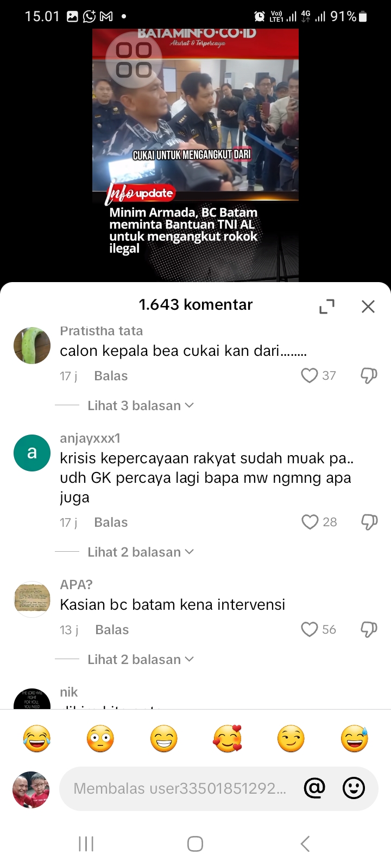Open Android recent apps button

pyautogui.click(x=86, y=844)
